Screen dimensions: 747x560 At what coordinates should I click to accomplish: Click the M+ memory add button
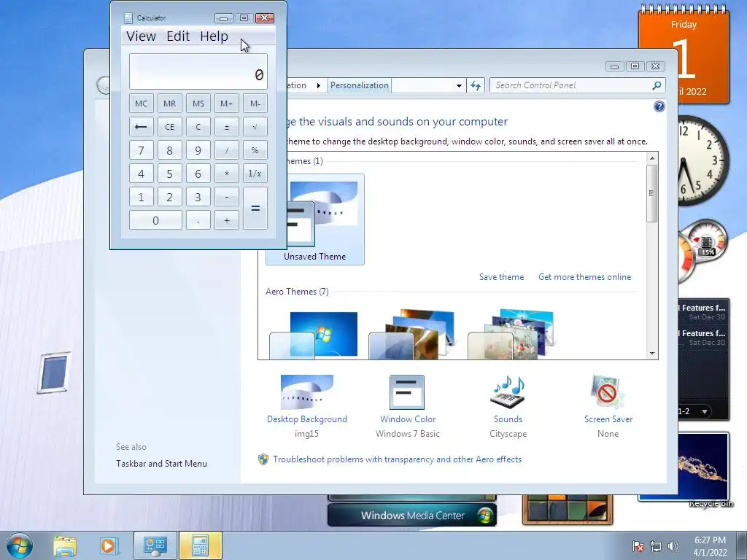click(227, 104)
